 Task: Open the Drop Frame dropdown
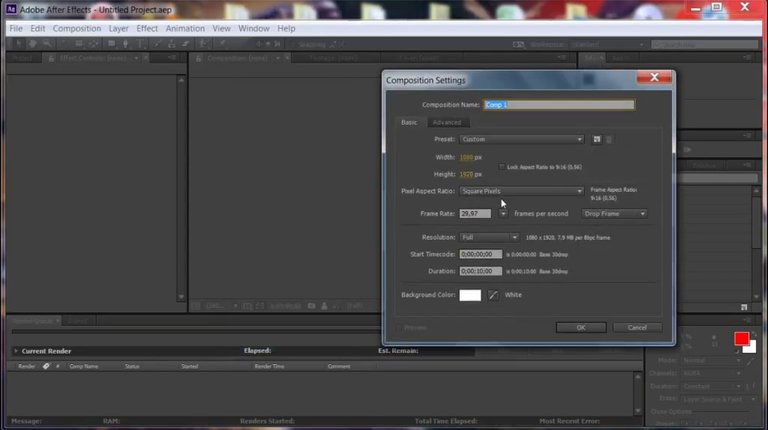[614, 214]
